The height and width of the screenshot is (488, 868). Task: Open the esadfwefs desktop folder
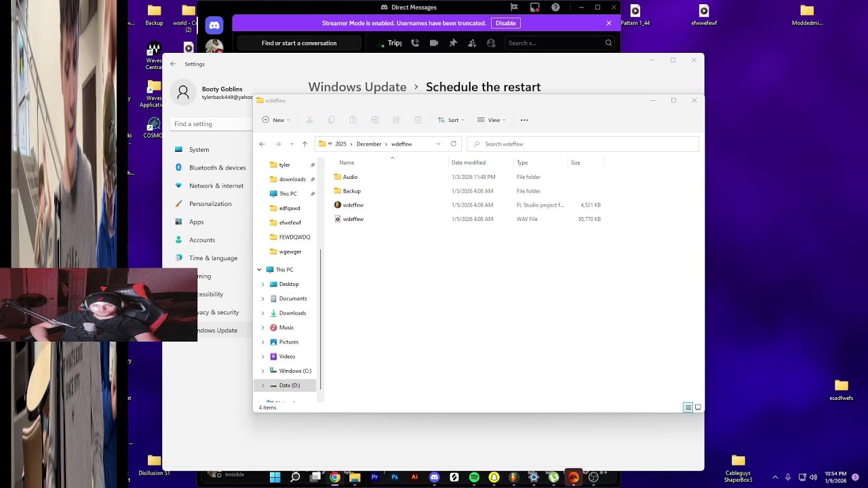(x=842, y=390)
